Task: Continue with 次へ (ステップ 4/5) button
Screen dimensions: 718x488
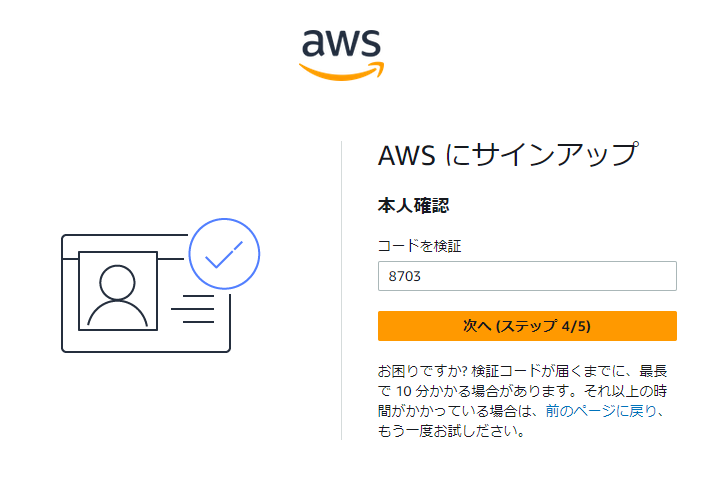Action: (527, 326)
